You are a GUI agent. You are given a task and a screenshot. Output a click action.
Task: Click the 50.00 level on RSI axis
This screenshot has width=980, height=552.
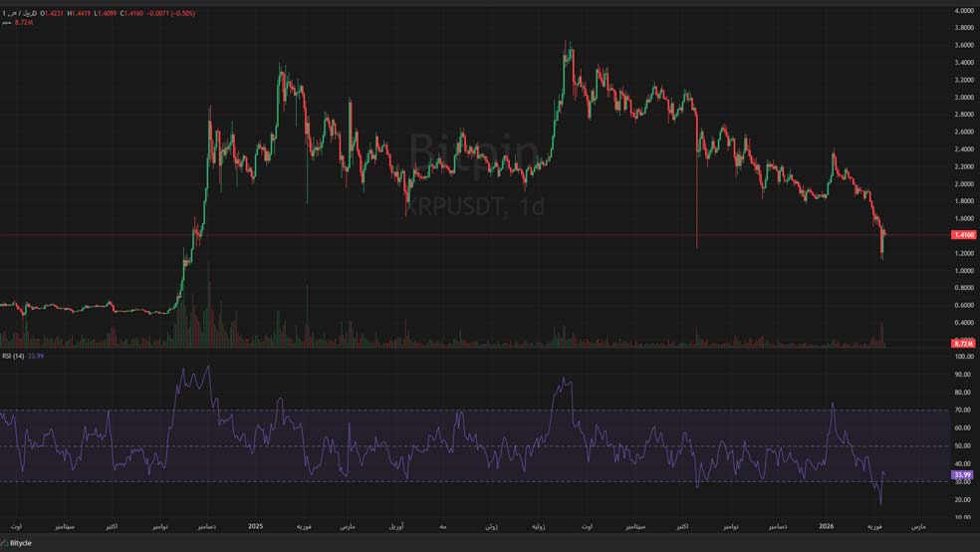tap(963, 445)
